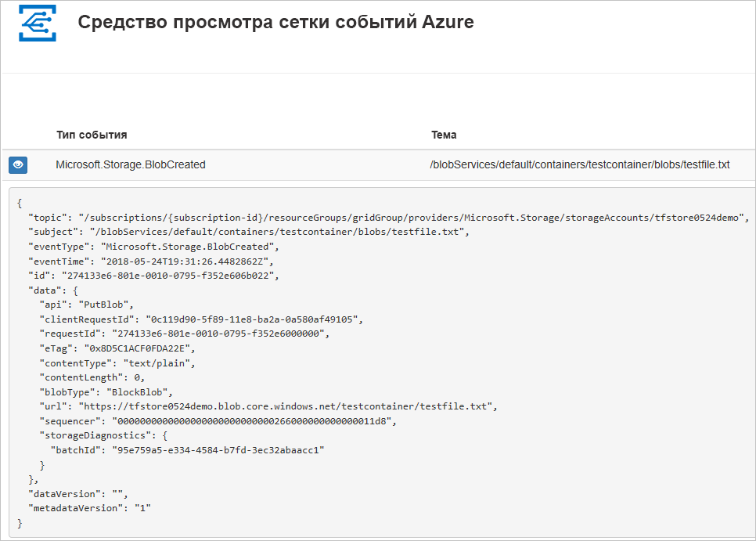Click the Тема column header
Viewport: 756px width, 541px height.
[445, 135]
